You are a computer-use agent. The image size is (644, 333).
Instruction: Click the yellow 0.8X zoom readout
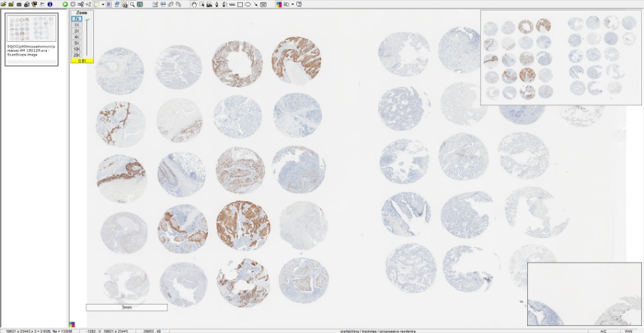[x=82, y=60]
